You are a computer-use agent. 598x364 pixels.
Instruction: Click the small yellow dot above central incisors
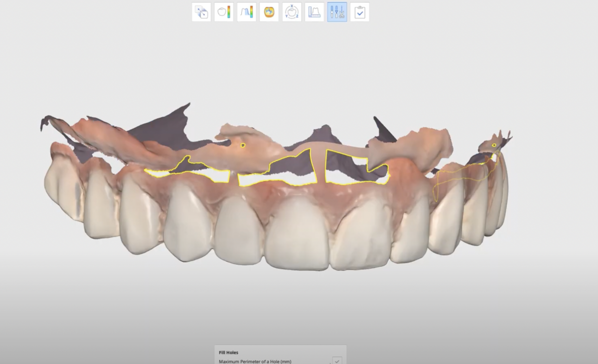243,145
